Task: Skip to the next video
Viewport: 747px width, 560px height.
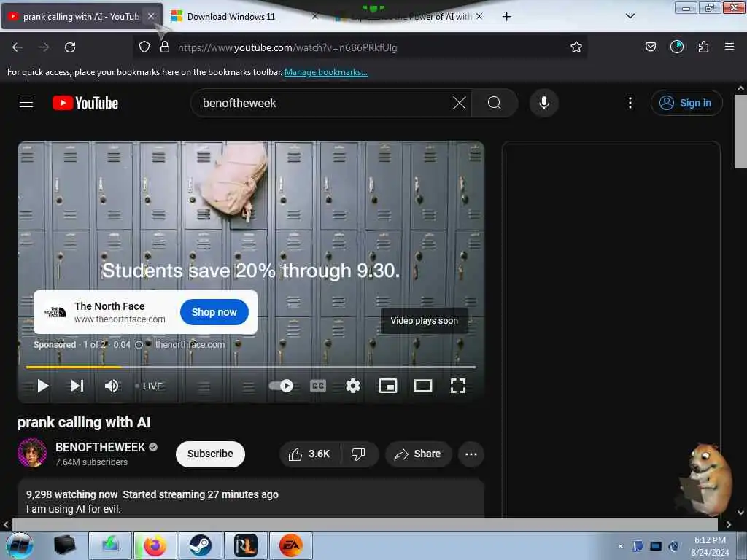Action: (x=77, y=386)
